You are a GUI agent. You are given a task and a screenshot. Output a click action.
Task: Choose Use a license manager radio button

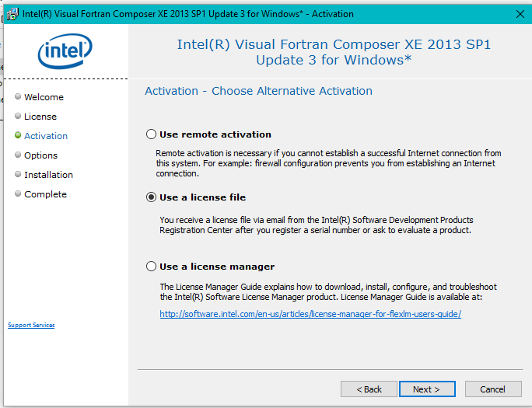pyautogui.click(x=151, y=267)
